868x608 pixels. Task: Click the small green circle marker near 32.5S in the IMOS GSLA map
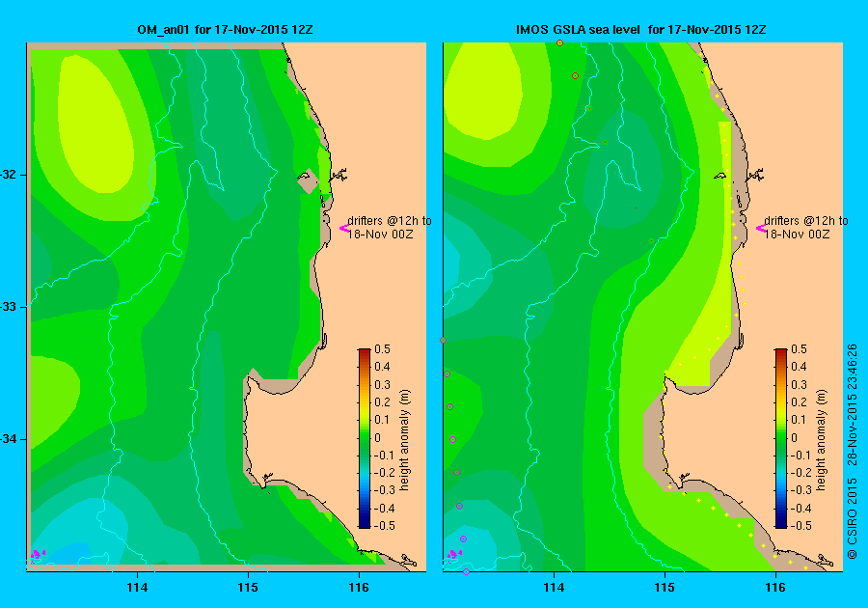pos(652,241)
